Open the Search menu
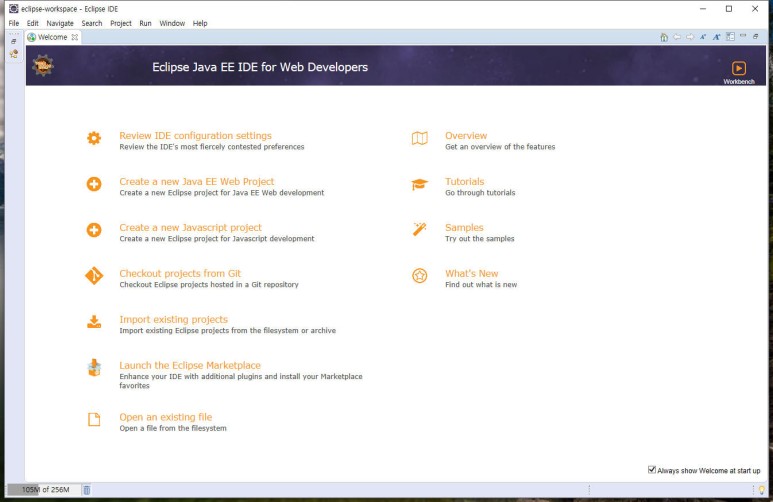The width and height of the screenshot is (773, 502). 92,23
